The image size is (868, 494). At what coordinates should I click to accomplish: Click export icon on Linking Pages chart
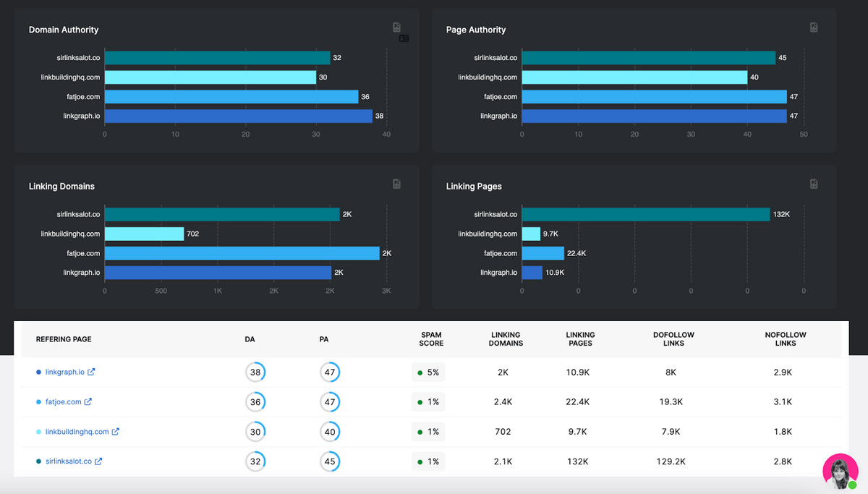814,184
